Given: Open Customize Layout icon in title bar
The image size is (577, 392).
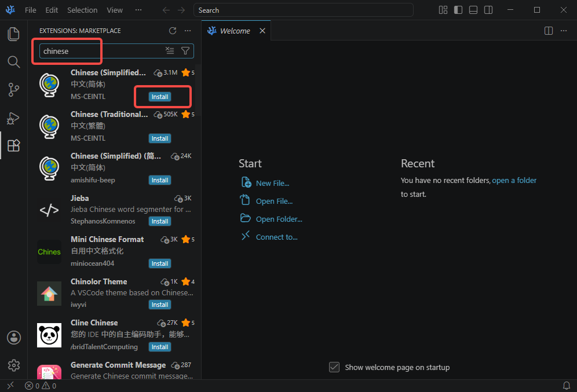Looking at the screenshot, I should pyautogui.click(x=443, y=10).
